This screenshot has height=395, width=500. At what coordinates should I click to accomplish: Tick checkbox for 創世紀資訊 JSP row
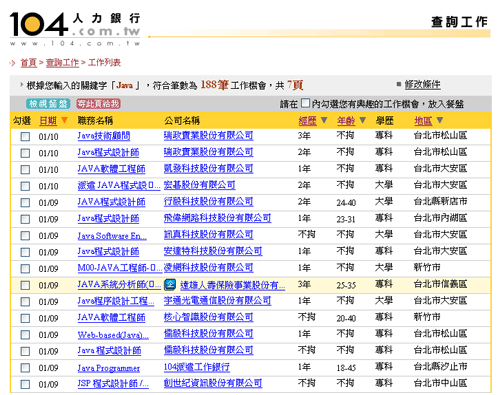tap(25, 384)
